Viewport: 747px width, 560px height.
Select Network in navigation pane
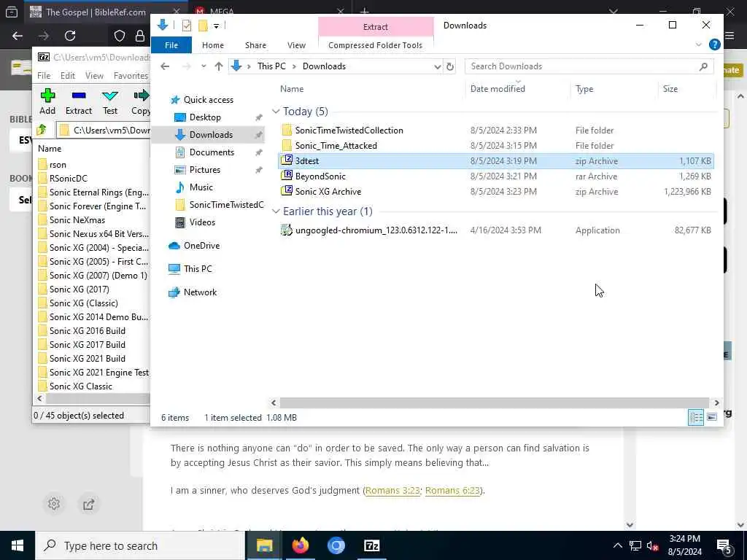click(x=200, y=292)
